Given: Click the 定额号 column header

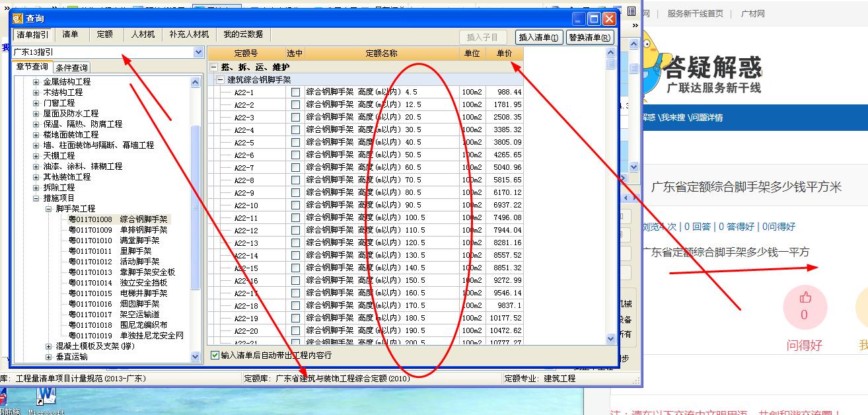Looking at the screenshot, I should point(246,54).
